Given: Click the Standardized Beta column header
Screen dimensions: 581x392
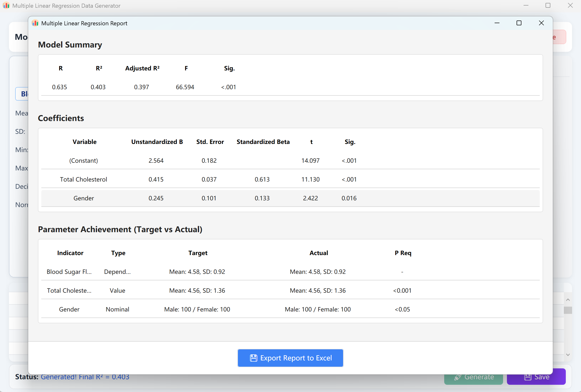Looking at the screenshot, I should 263,142.
